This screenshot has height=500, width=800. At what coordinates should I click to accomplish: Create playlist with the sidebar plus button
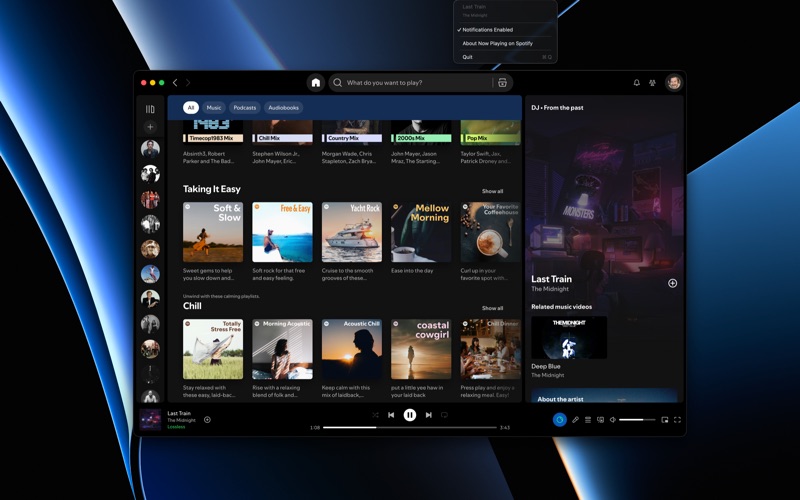pos(150,127)
